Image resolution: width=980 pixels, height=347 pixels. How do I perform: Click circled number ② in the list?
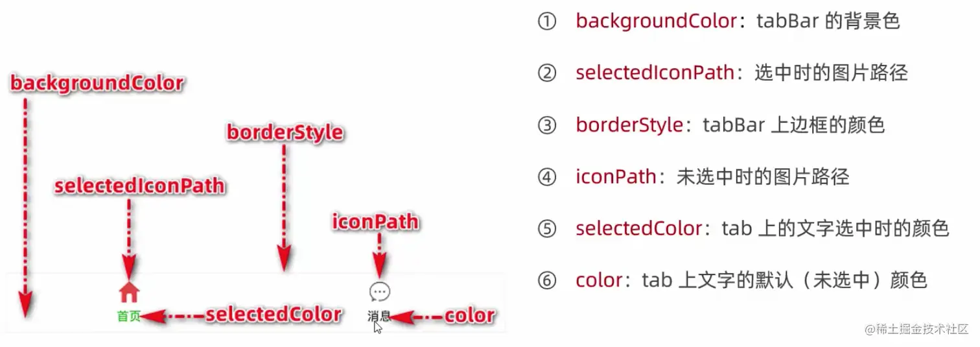[x=547, y=73]
